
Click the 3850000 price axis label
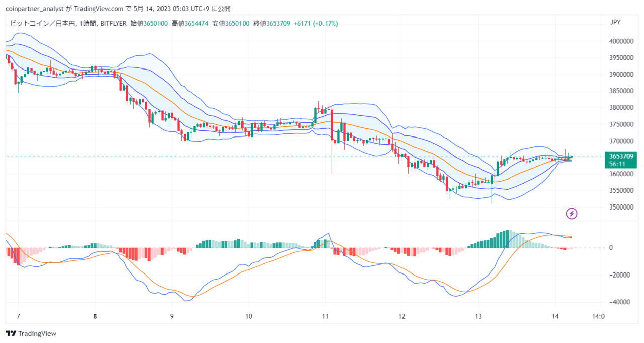(x=621, y=91)
